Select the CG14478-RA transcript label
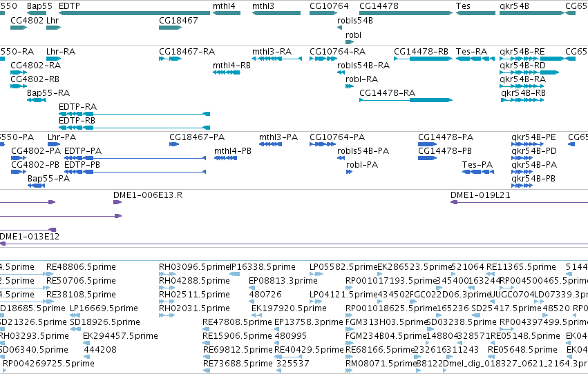 coord(387,93)
